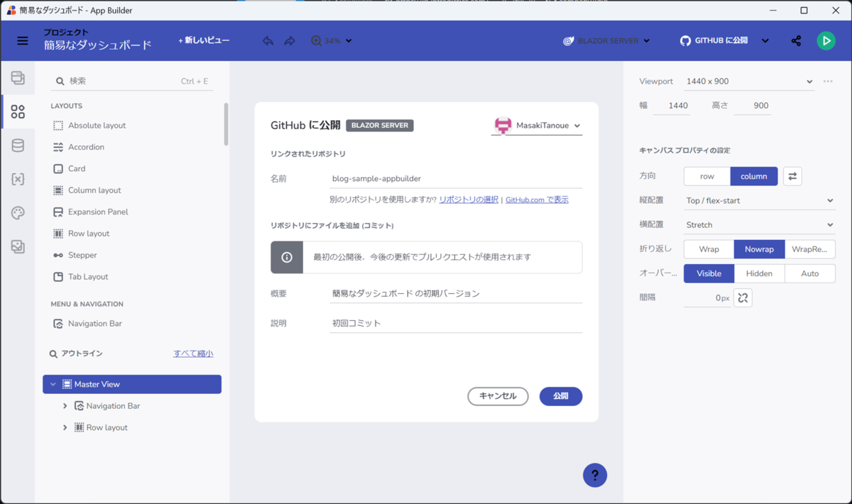Select the Tab Layout component

80,277
